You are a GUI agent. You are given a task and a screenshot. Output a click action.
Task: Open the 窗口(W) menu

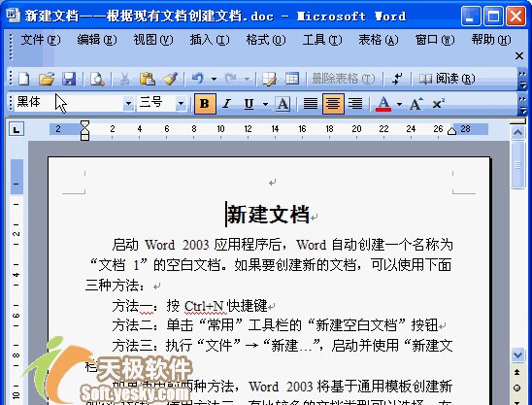[435, 40]
